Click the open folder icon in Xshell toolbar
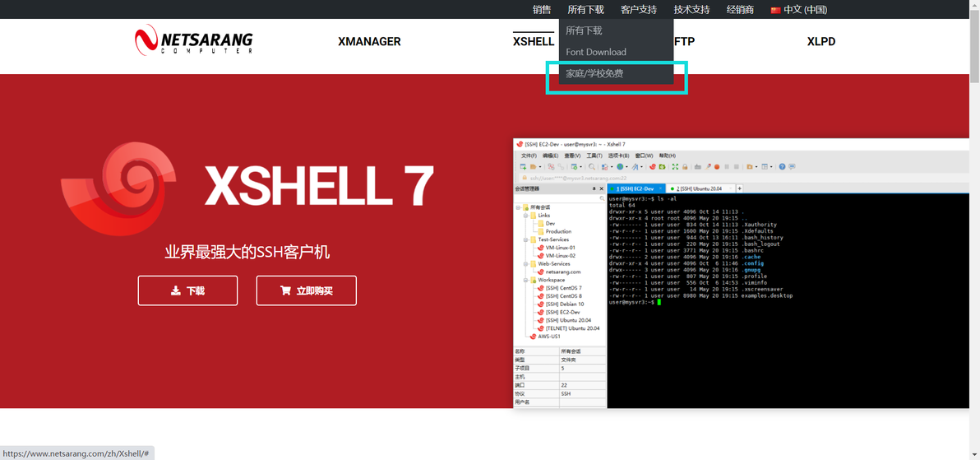Viewport: 980px width, 460px height. pos(533,166)
